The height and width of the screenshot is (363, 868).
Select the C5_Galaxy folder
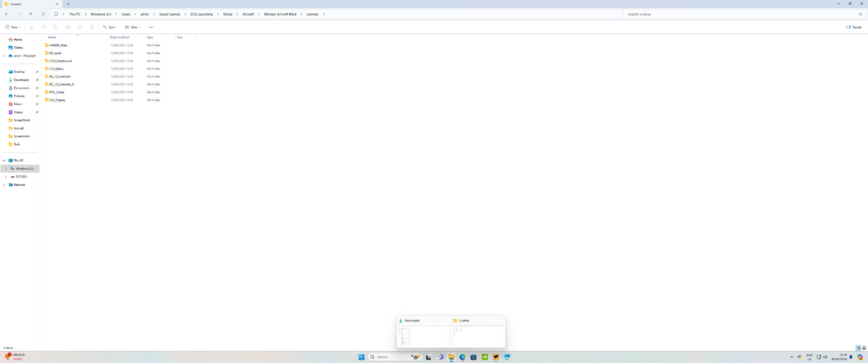point(54,69)
